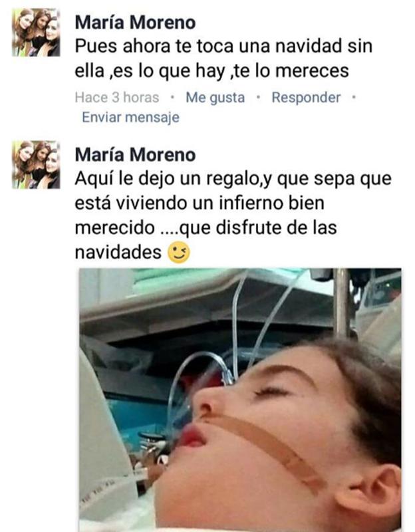Screen dimensions: 415x532
Task: Open the second comment author's name, María Moreno
Action: pyautogui.click(x=135, y=155)
